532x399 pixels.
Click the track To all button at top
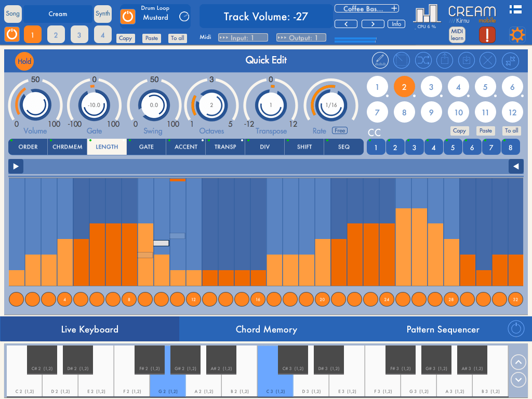(x=178, y=38)
